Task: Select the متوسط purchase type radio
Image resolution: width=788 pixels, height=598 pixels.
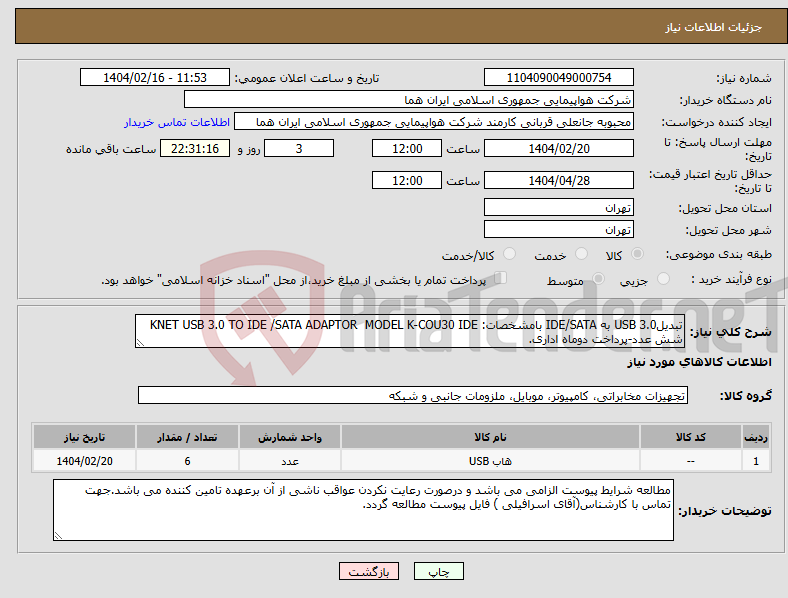Action: 598,278
